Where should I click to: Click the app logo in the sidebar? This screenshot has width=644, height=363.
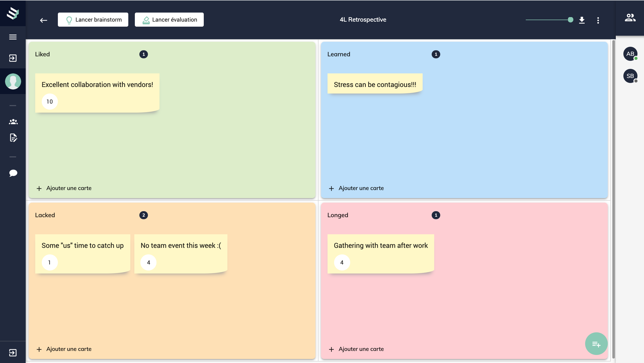coord(13,13)
